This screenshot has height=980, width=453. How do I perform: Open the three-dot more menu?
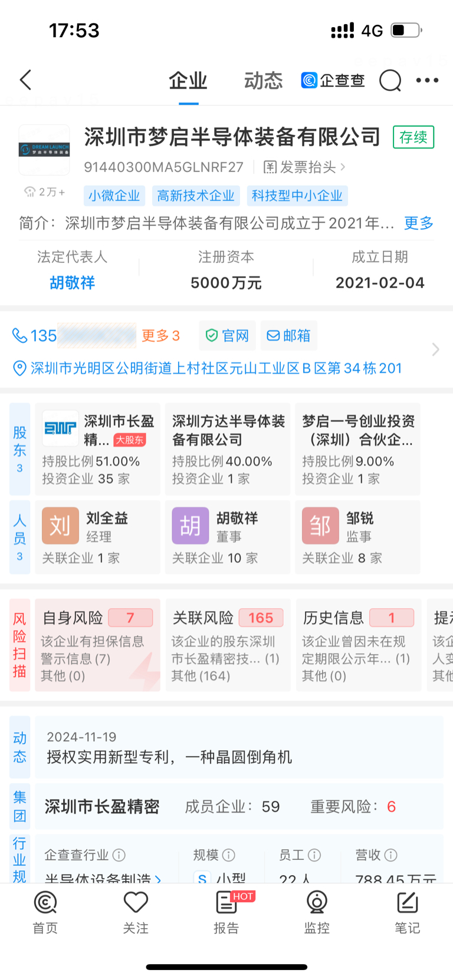[427, 80]
